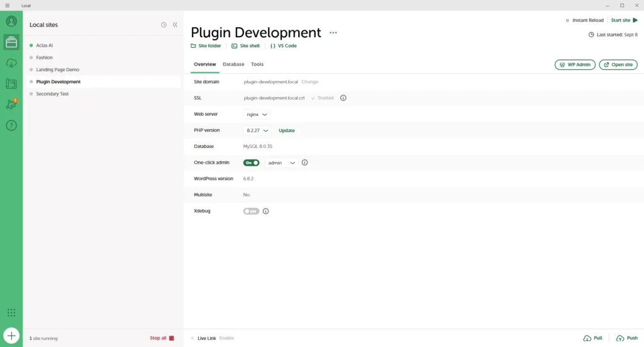This screenshot has width=644, height=347.
Task: Turn off the One-click admin toggle
Action: coord(252,162)
